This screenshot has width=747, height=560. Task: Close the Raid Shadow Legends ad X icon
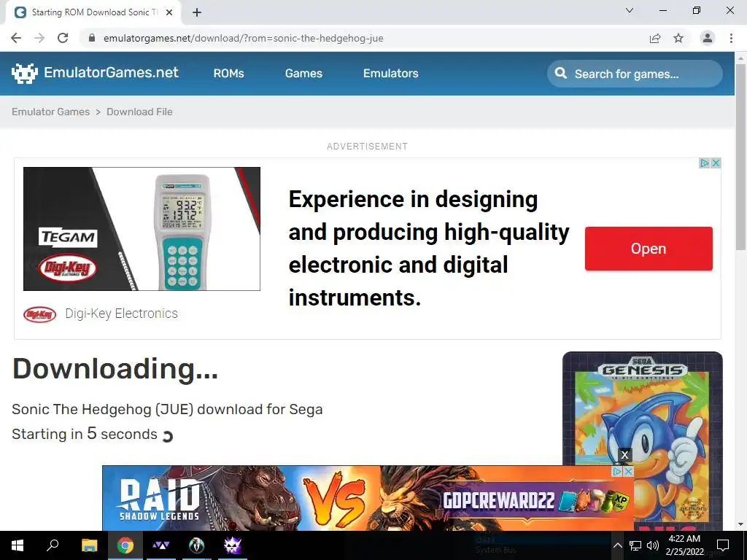tap(628, 472)
